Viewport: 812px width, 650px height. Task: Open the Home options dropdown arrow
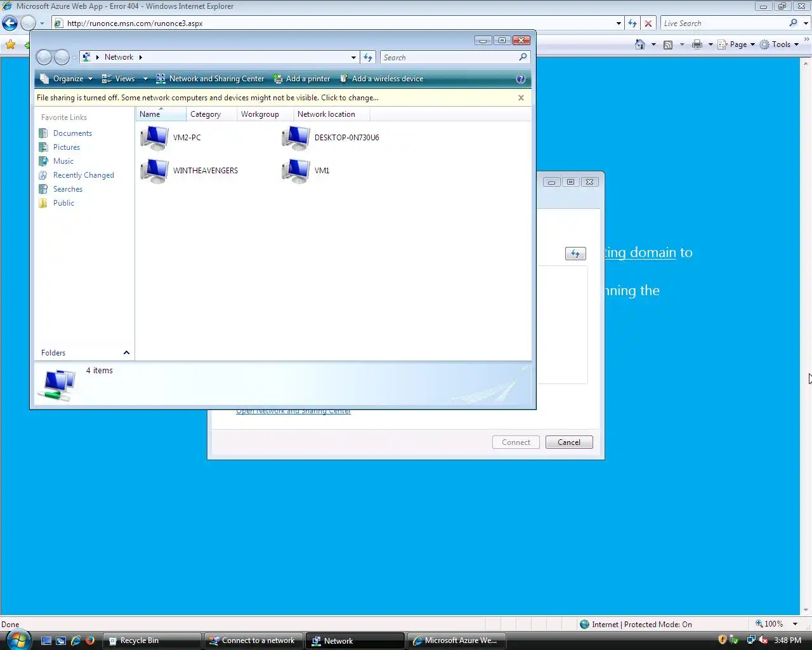pyautogui.click(x=653, y=44)
